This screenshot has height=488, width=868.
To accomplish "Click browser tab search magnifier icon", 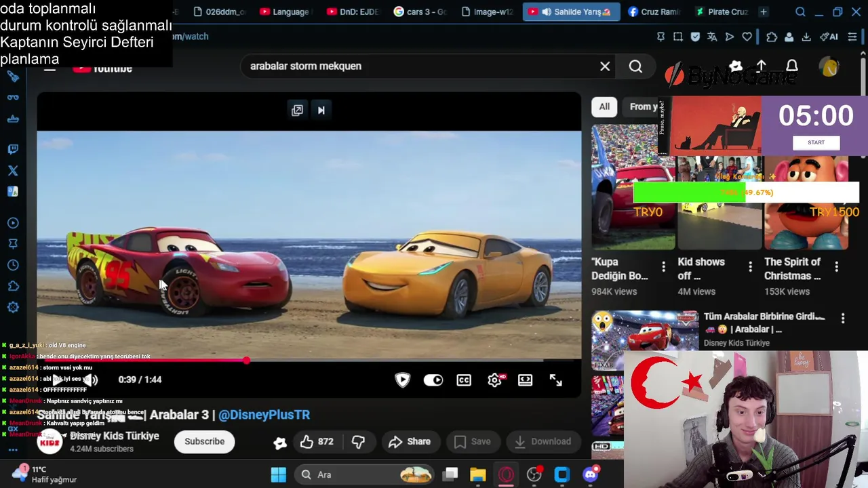I will point(800,12).
